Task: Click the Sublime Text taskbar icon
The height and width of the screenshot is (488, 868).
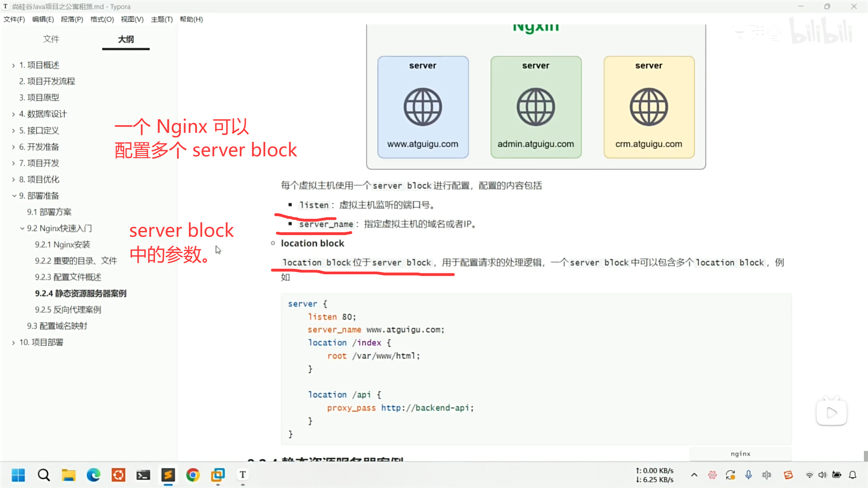Action: pyautogui.click(x=168, y=475)
